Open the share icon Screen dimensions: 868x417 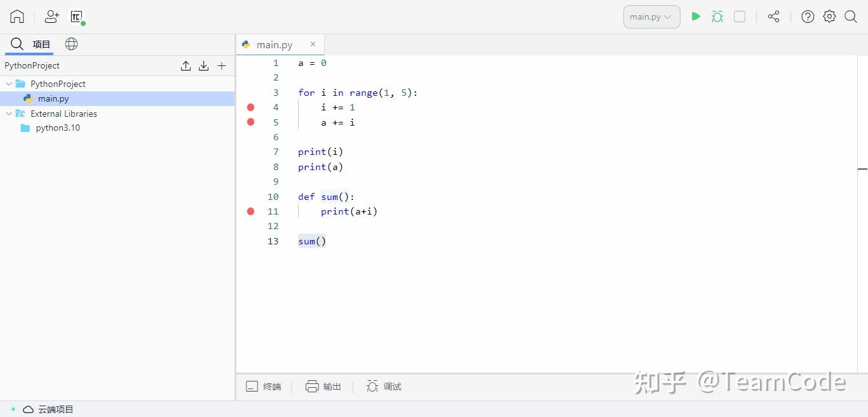click(x=773, y=17)
